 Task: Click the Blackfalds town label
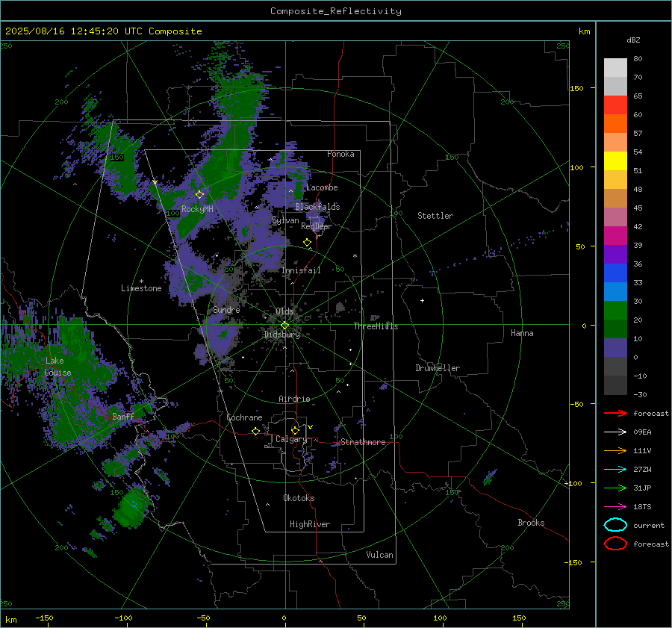tap(317, 207)
